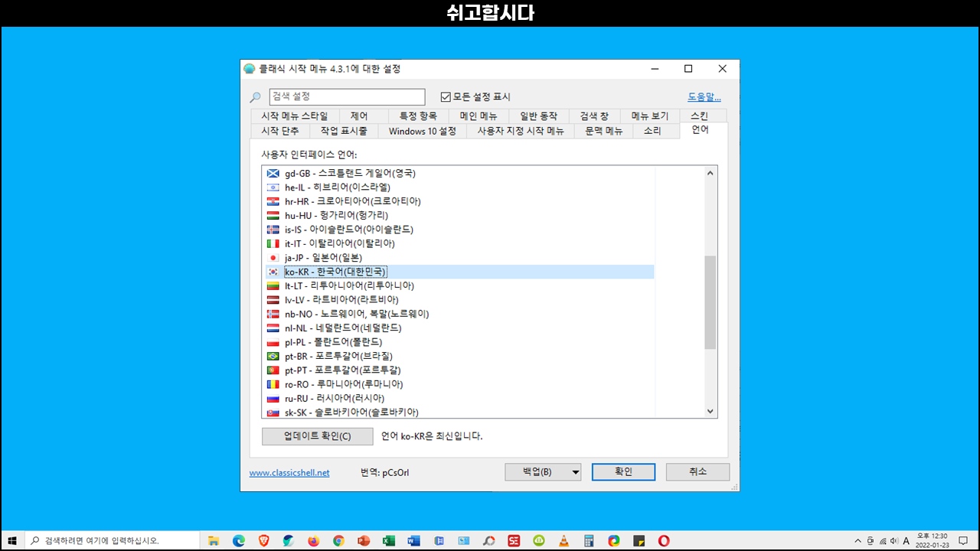
Task: Open Google Chrome from the taskbar
Action: (338, 540)
